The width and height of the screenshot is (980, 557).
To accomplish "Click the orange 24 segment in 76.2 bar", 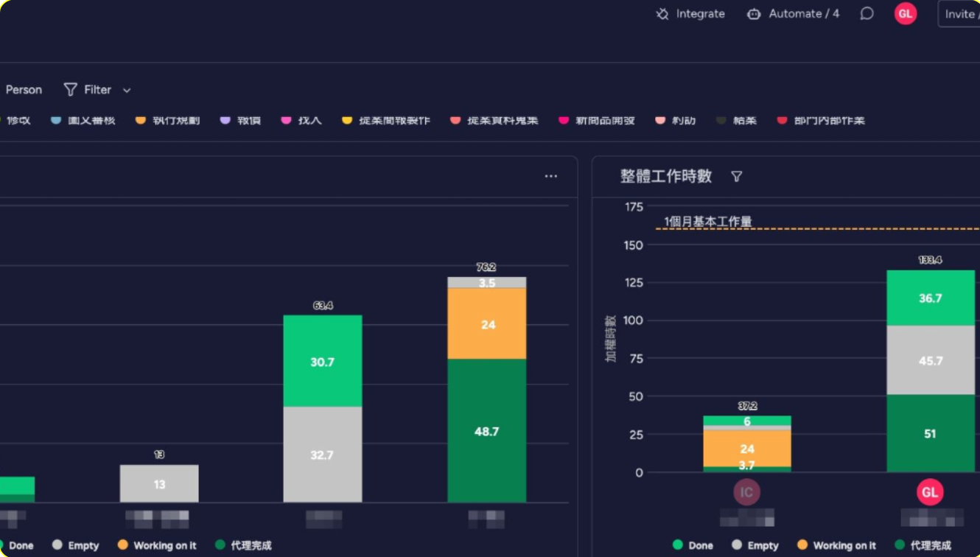I will point(487,323).
